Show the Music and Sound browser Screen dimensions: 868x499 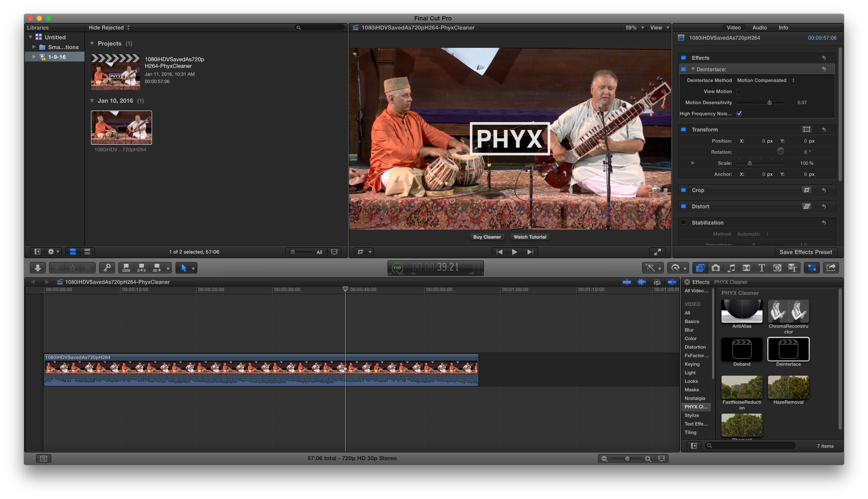coord(731,268)
